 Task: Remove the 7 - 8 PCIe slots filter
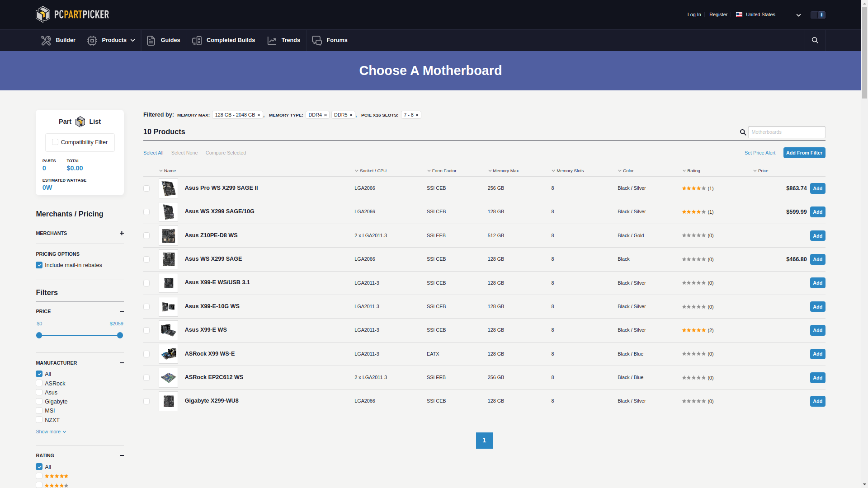point(417,115)
